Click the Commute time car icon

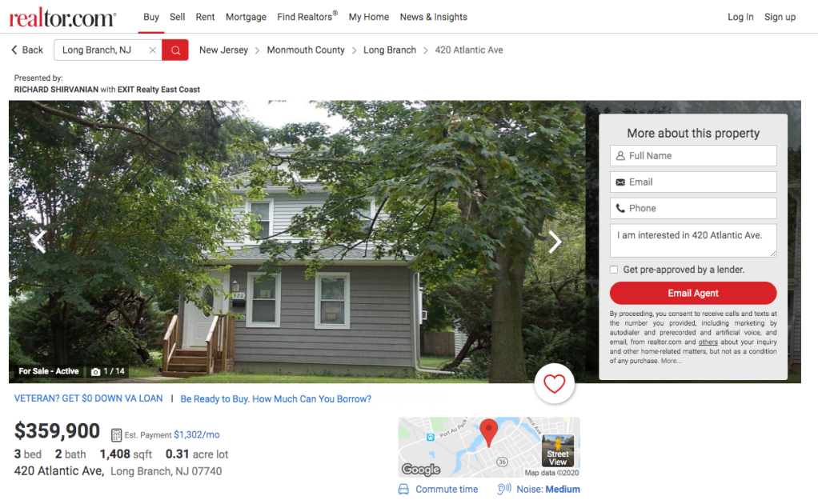pyautogui.click(x=403, y=490)
